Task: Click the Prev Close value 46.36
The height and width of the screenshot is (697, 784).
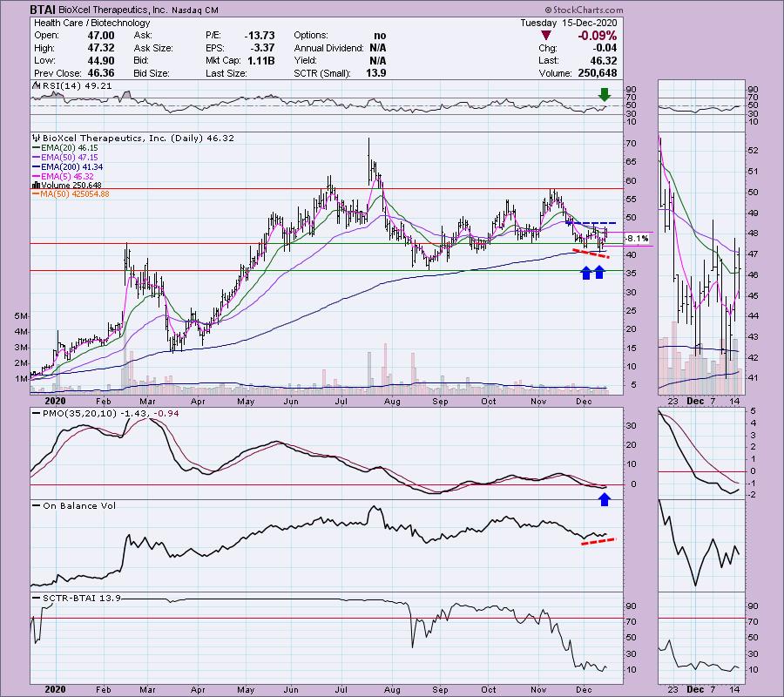Action: [x=101, y=73]
